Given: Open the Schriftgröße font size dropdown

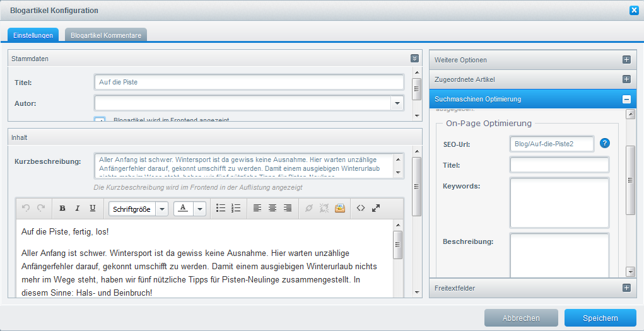Looking at the screenshot, I should (162, 209).
